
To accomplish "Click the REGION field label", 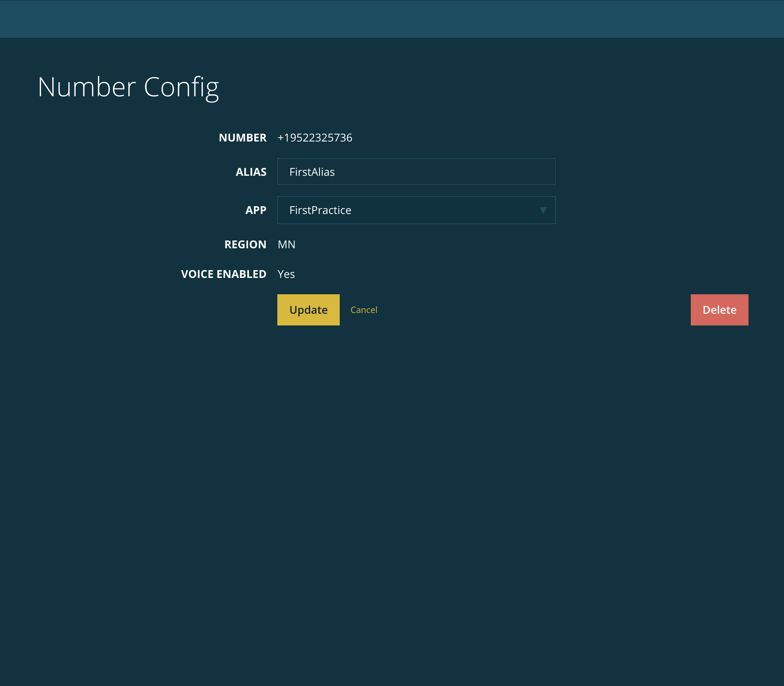I will (245, 244).
